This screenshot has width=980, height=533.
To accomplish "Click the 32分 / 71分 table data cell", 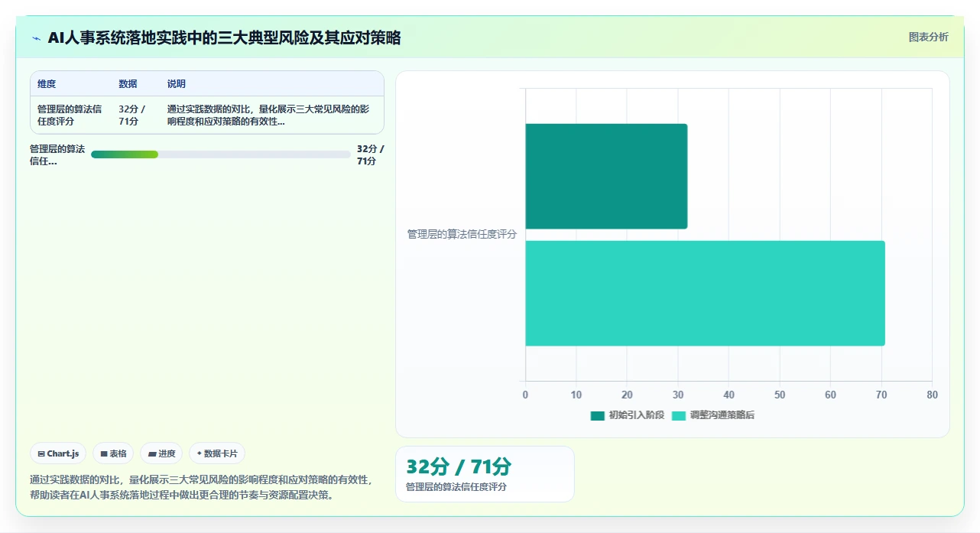I will [132, 115].
